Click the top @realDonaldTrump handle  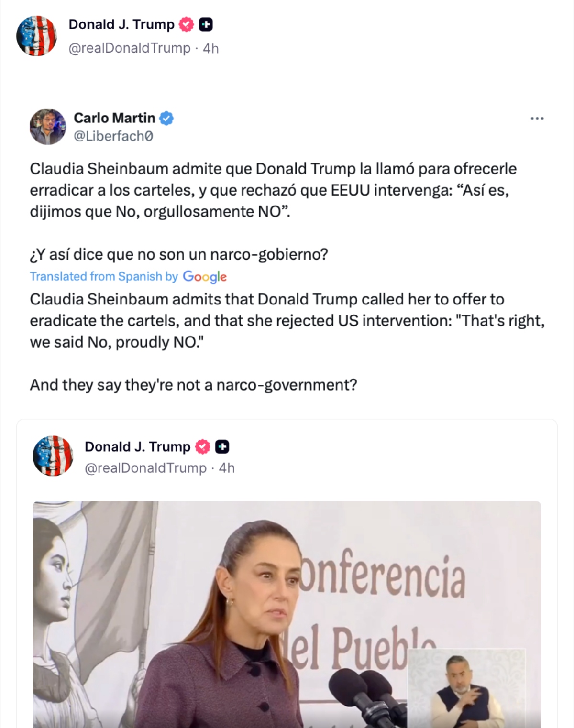pos(130,48)
